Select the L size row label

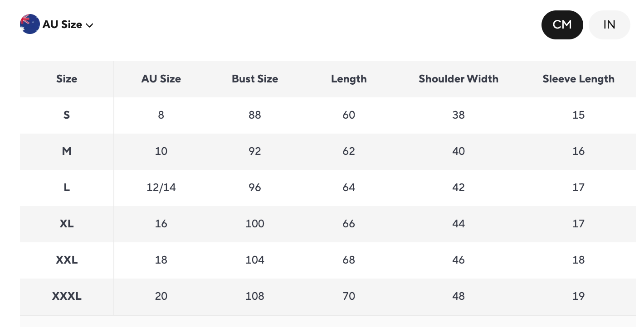(x=67, y=188)
